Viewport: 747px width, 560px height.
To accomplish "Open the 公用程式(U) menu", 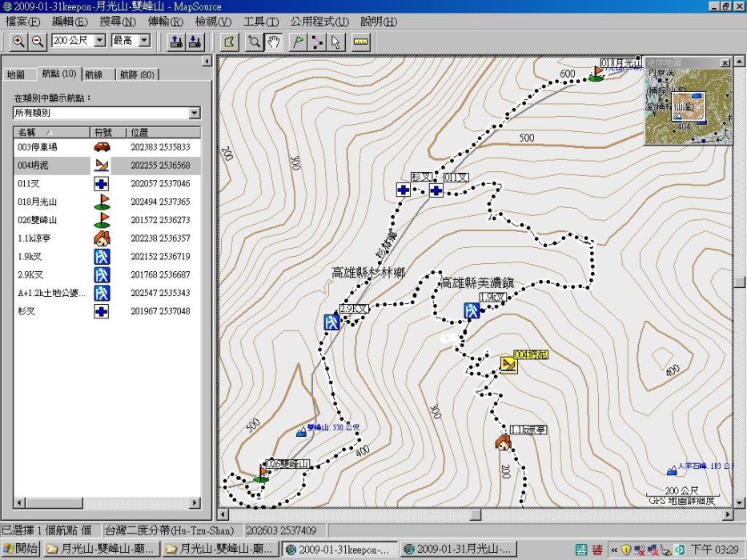I will 319,22.
